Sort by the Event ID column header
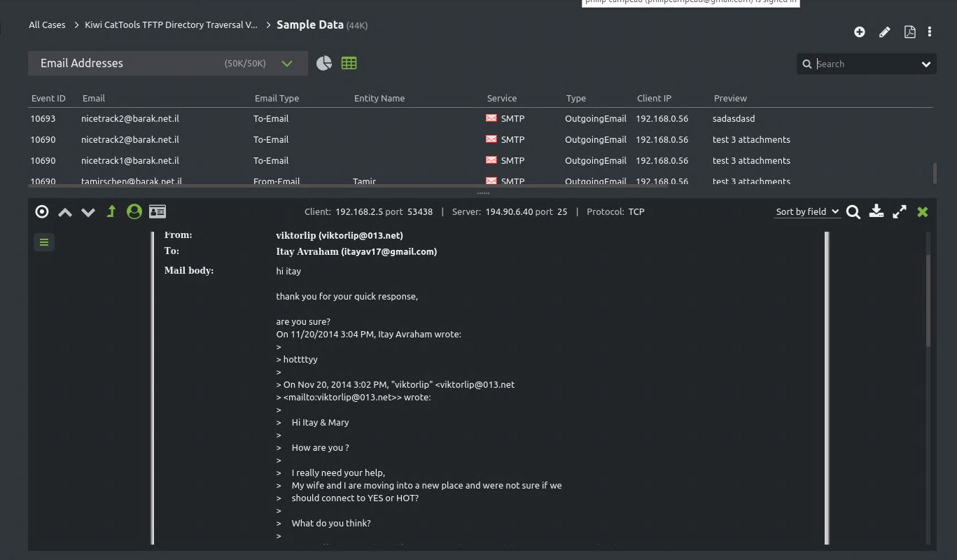The width and height of the screenshot is (957, 560). pyautogui.click(x=48, y=98)
